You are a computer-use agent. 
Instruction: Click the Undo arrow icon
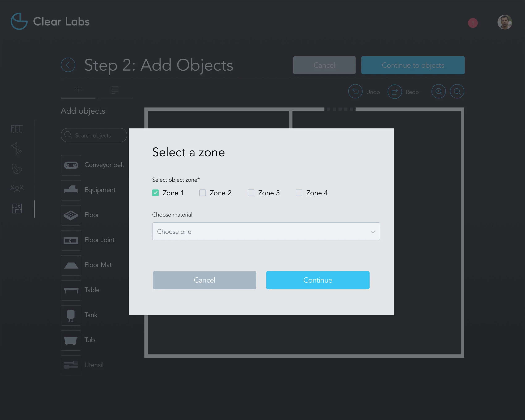point(355,92)
